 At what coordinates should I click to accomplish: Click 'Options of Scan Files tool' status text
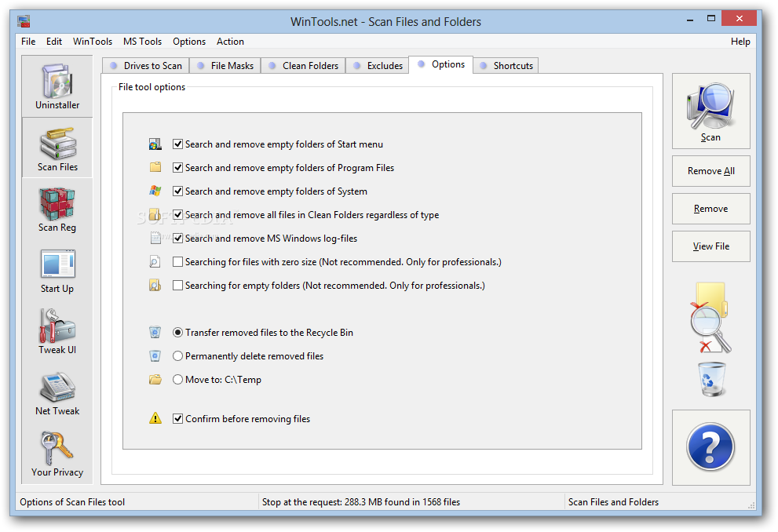pyautogui.click(x=72, y=501)
